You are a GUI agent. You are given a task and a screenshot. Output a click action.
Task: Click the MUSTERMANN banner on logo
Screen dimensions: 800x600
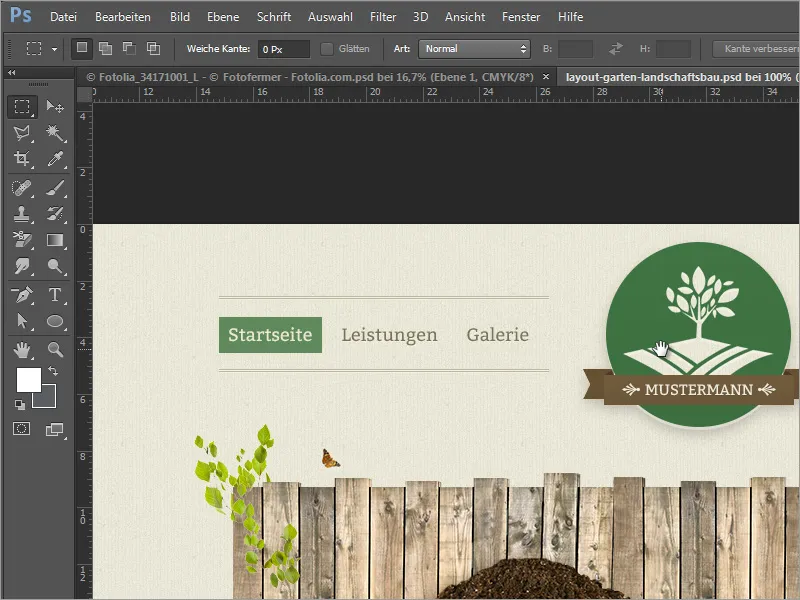click(x=698, y=390)
